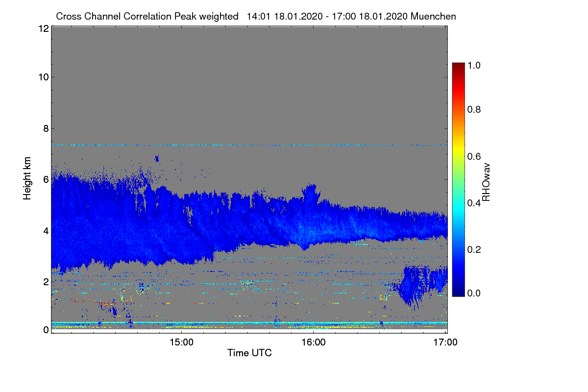
Task: Click the 0.4 colorbar value
Action: pos(474,202)
